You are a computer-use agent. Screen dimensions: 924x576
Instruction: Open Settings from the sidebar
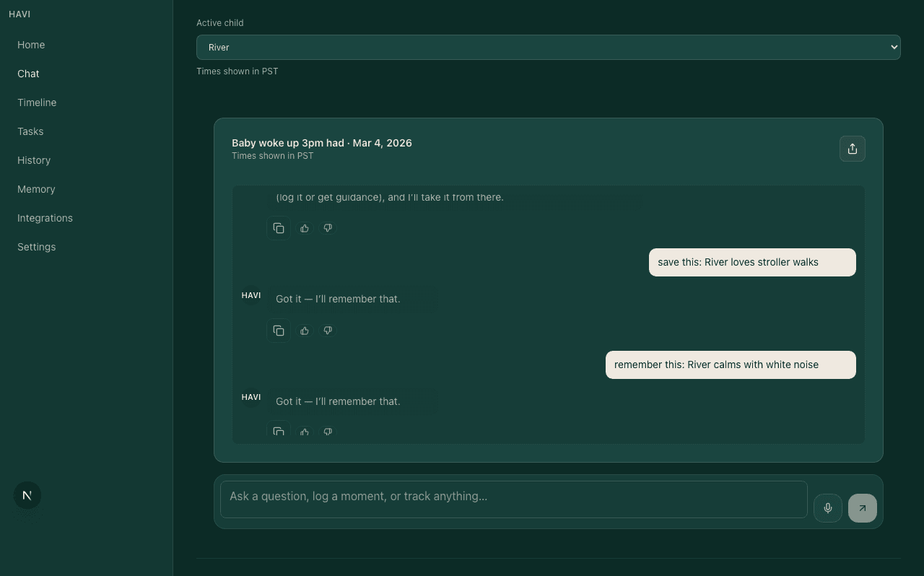point(36,247)
